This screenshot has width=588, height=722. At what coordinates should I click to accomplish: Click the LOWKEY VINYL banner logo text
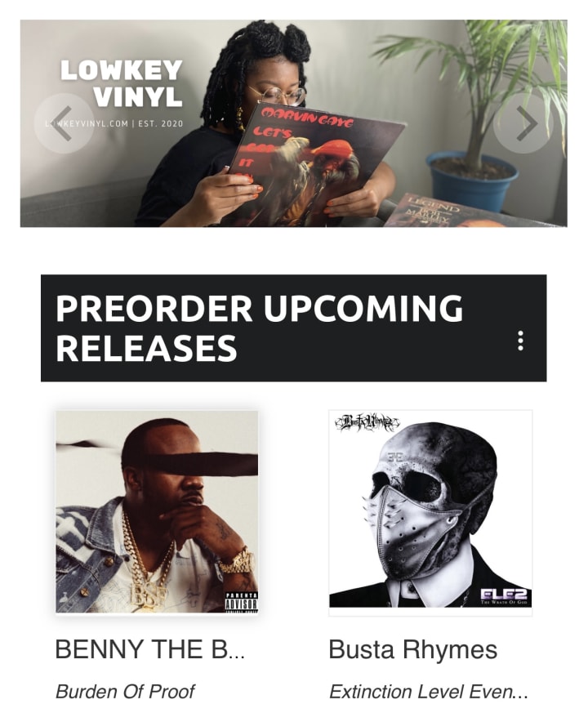(122, 83)
